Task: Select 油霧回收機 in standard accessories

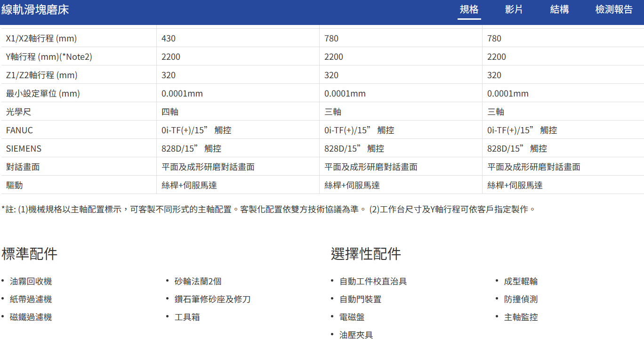Action: click(31, 282)
